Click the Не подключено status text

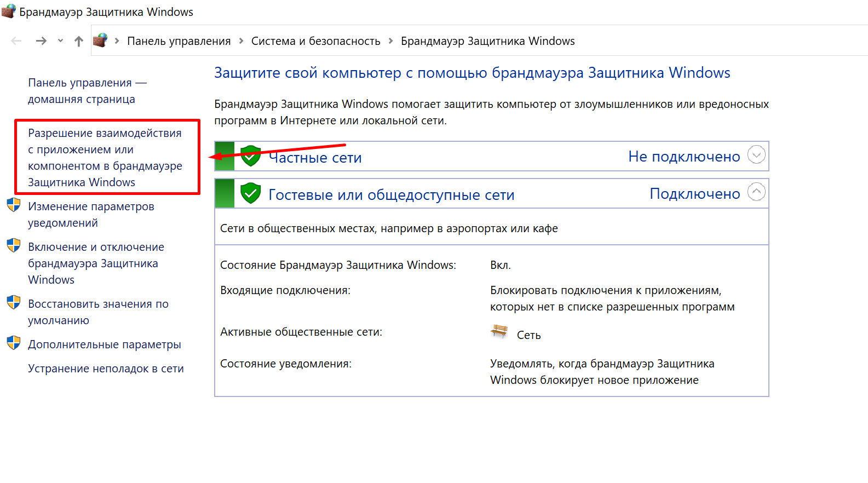coord(684,157)
